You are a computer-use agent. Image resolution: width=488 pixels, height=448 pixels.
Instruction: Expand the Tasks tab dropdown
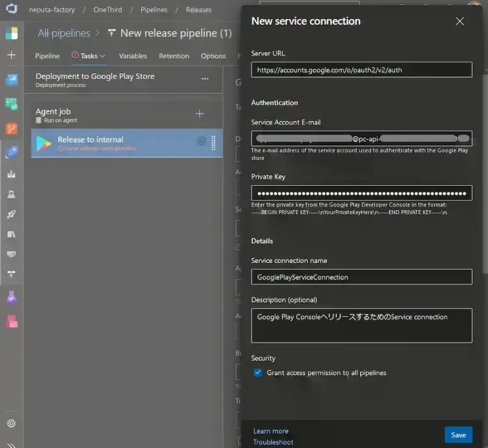[102, 56]
